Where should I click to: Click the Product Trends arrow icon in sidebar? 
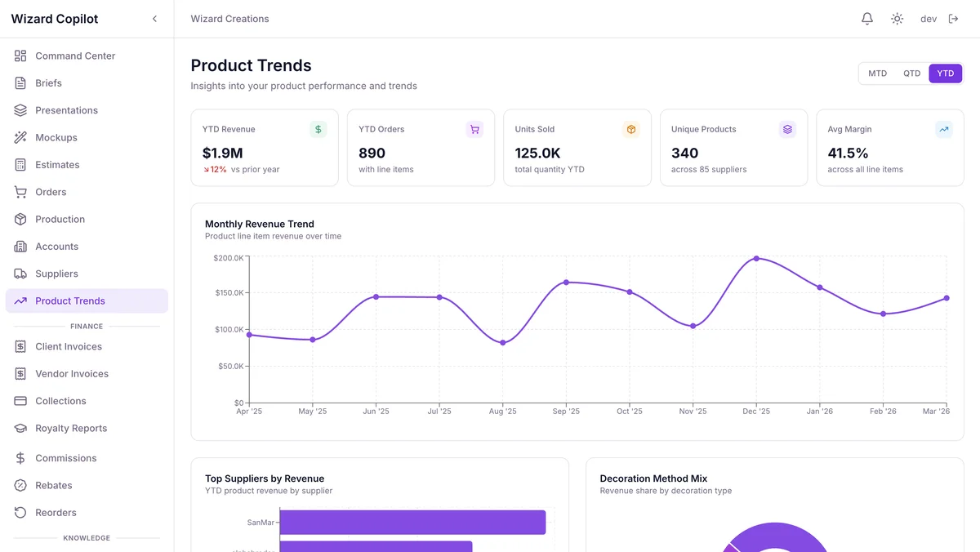(x=20, y=300)
